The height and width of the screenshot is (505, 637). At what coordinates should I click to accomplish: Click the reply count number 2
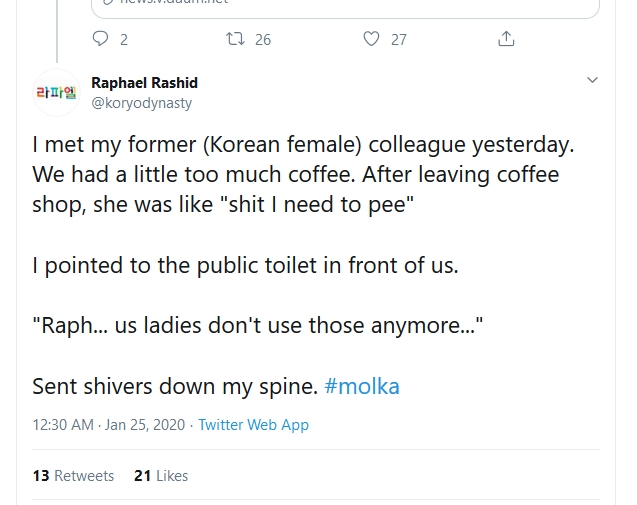124,39
